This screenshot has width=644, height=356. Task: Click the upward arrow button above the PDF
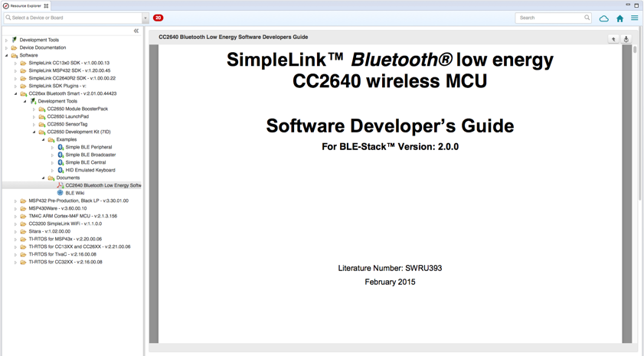[613, 39]
